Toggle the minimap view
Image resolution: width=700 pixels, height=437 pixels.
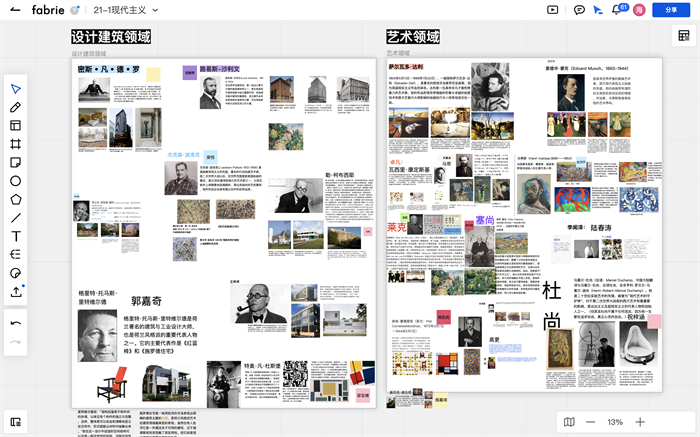point(569,422)
